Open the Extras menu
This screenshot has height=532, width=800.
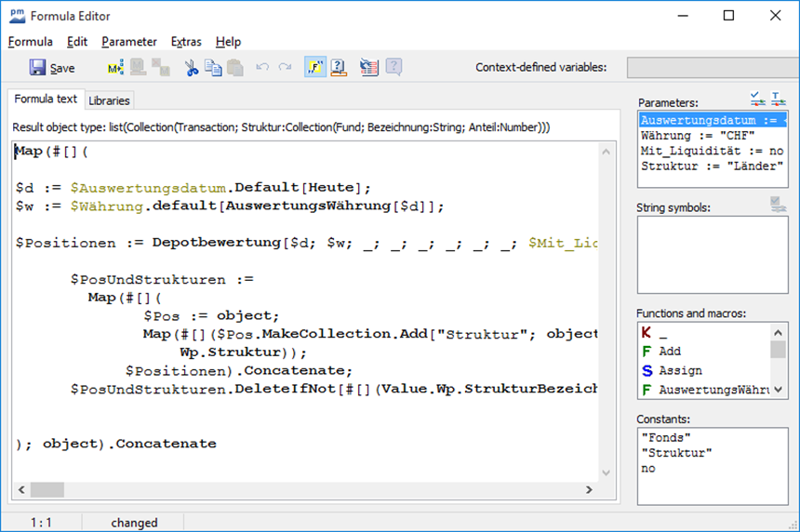pos(186,42)
